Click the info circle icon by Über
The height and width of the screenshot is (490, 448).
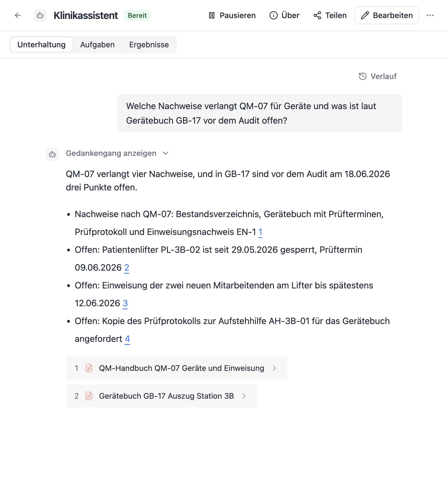tap(274, 15)
